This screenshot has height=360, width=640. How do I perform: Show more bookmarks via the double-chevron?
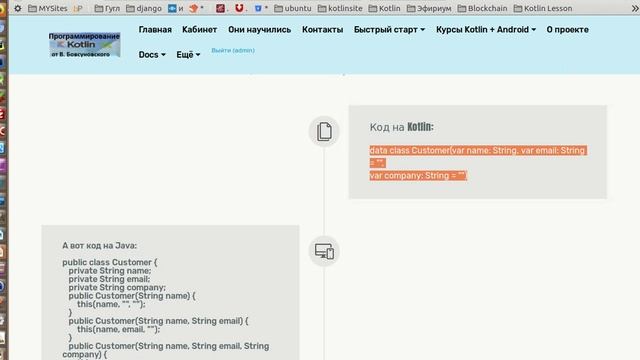[x=635, y=8]
